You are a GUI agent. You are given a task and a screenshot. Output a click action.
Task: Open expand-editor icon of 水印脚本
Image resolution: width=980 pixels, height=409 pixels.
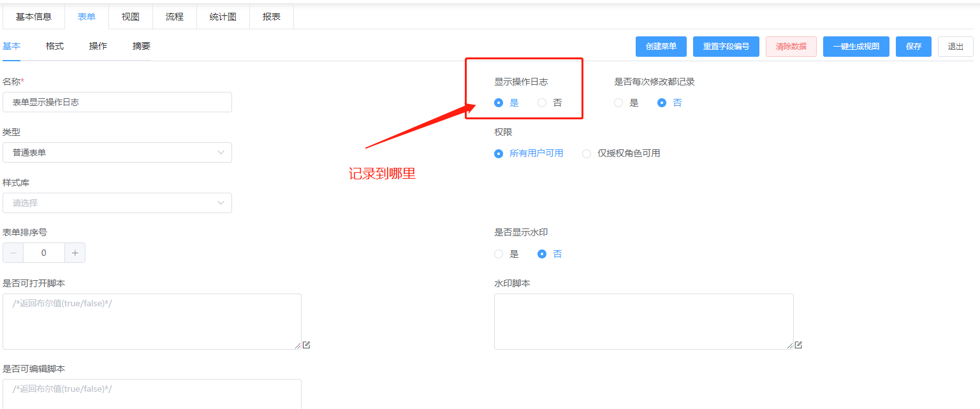pos(798,345)
